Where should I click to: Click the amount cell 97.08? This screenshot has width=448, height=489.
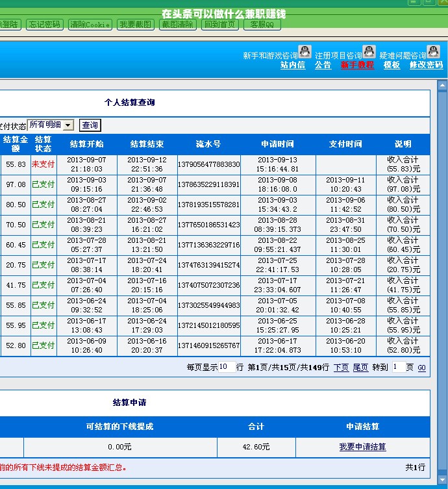(16, 184)
